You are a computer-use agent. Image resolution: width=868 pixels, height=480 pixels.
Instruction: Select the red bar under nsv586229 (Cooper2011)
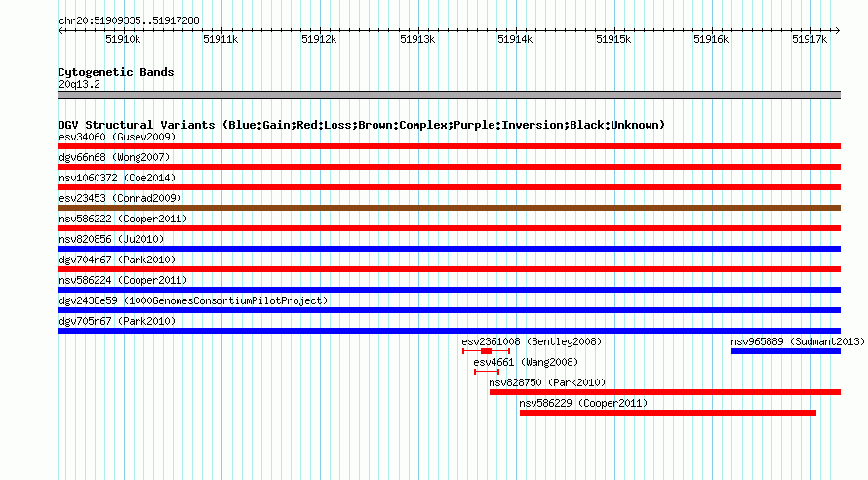[668, 413]
